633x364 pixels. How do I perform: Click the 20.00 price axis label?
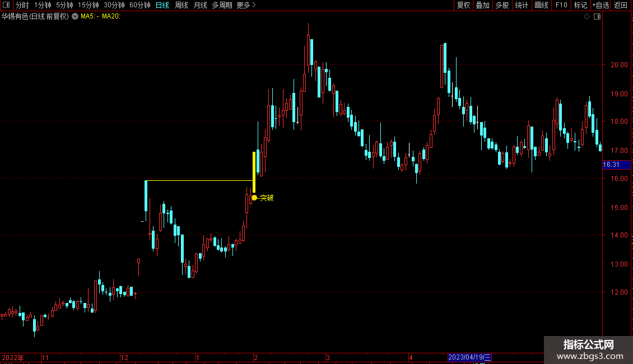[x=619, y=64]
